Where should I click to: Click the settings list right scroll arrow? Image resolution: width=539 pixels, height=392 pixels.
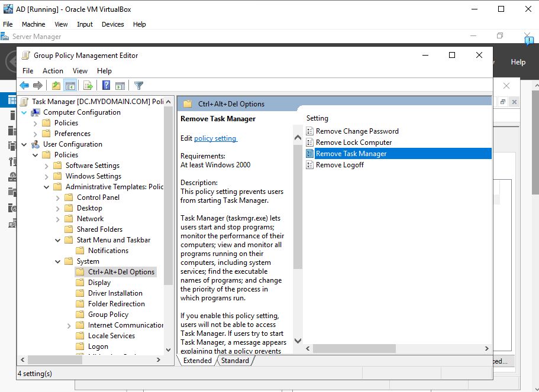pos(487,348)
